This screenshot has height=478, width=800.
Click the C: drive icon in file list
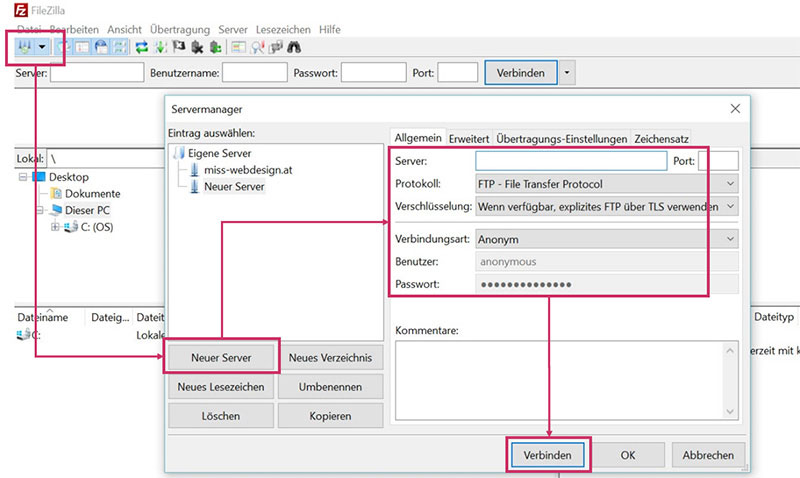pyautogui.click(x=23, y=335)
